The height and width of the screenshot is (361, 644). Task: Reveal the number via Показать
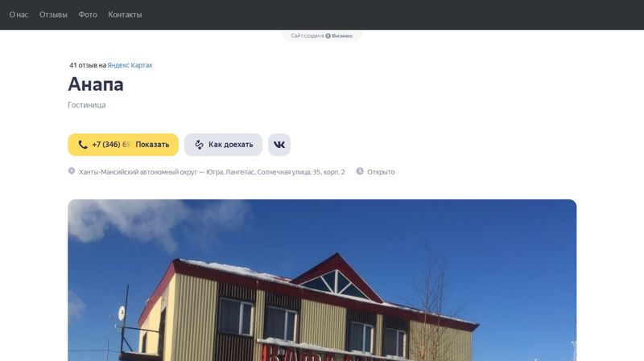pyautogui.click(x=152, y=145)
